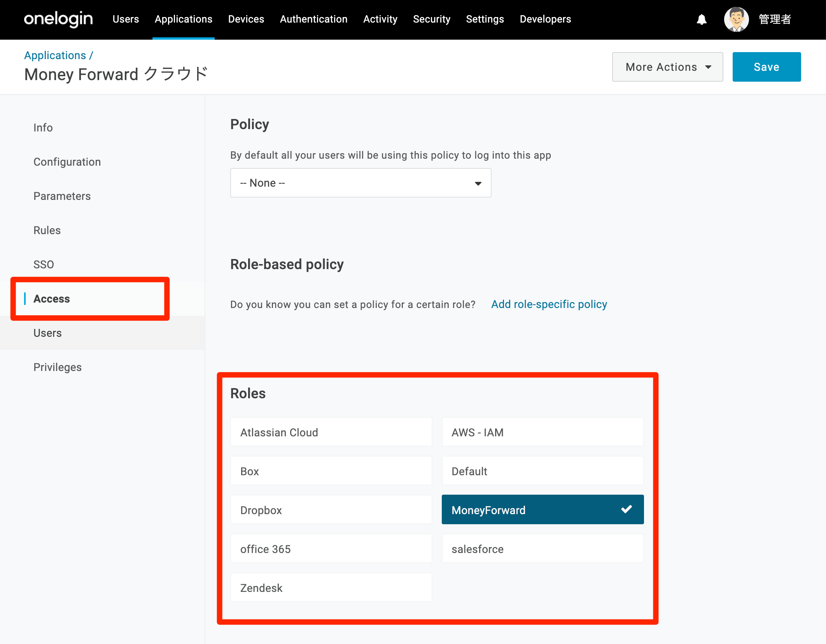The image size is (826, 644).
Task: Open the Activity menu
Action: pos(380,19)
